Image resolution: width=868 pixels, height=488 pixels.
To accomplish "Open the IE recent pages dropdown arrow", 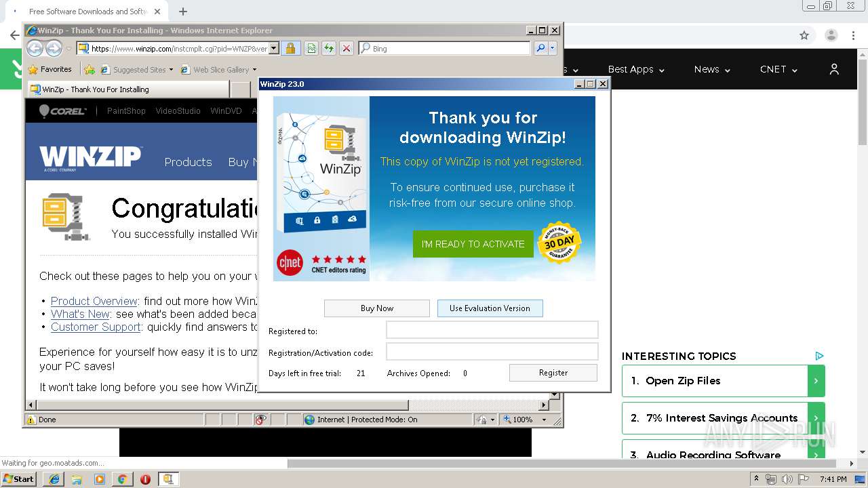I will click(68, 49).
